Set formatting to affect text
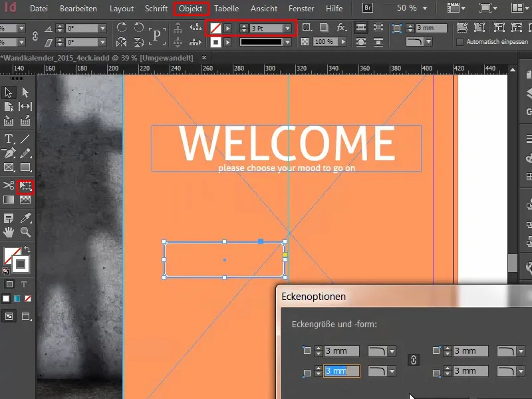Image resolution: width=532 pixels, height=399 pixels. click(x=24, y=285)
